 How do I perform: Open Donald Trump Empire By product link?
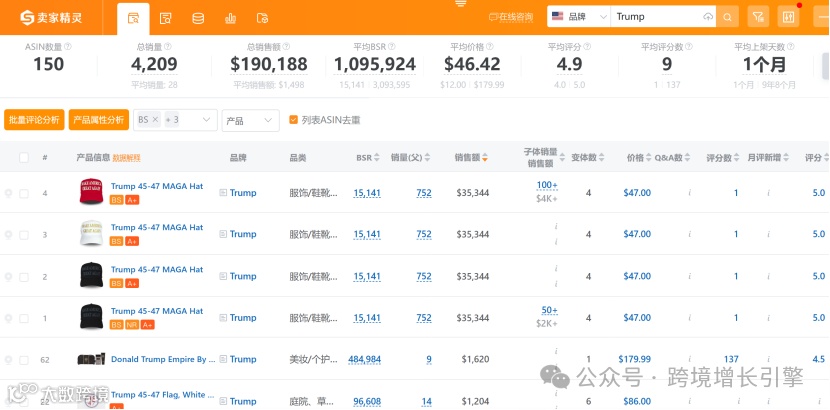tap(163, 359)
